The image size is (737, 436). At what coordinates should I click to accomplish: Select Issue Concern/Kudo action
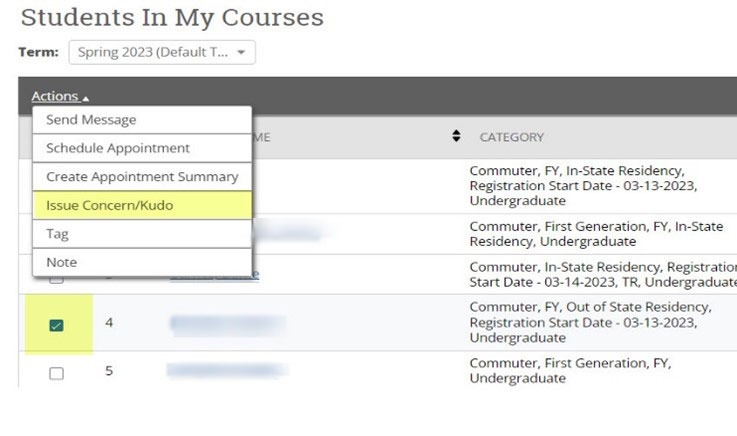coord(109,205)
